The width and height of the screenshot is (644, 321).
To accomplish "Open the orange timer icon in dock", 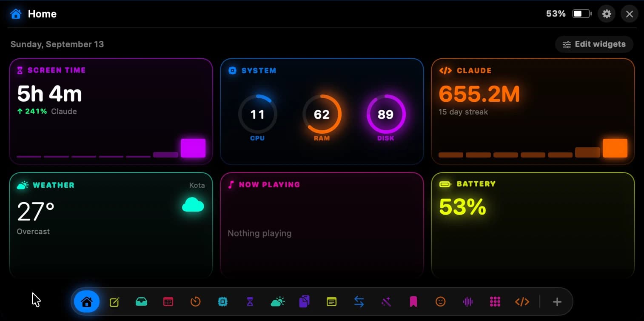I will pos(195,302).
